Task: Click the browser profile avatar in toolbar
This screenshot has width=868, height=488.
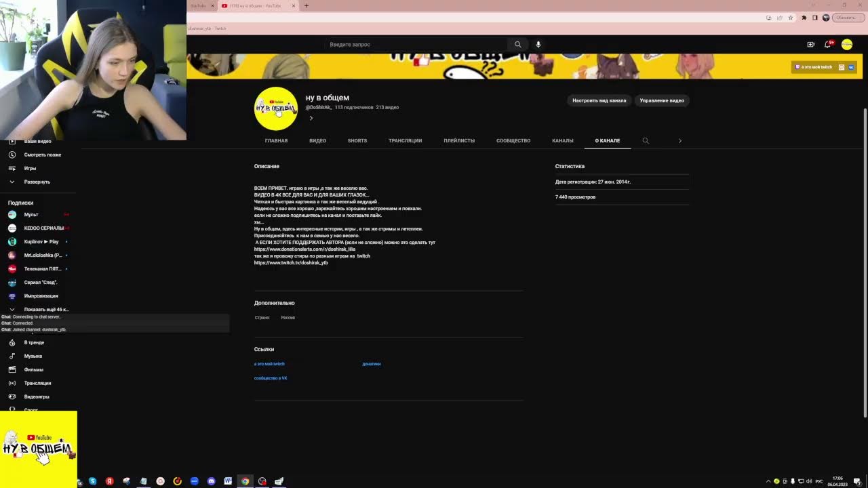Action: (x=826, y=18)
